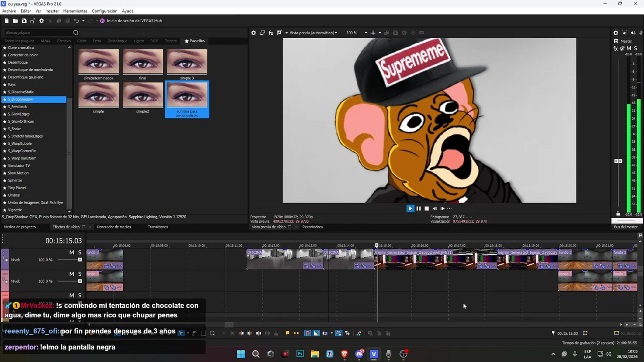Open video output FX in the preview
This screenshot has width=644, height=362.
(271, 33)
